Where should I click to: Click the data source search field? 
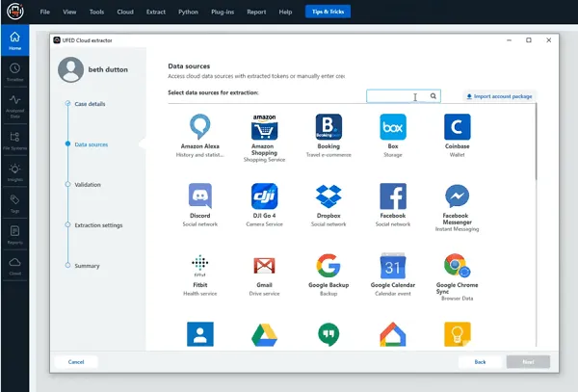(x=404, y=96)
